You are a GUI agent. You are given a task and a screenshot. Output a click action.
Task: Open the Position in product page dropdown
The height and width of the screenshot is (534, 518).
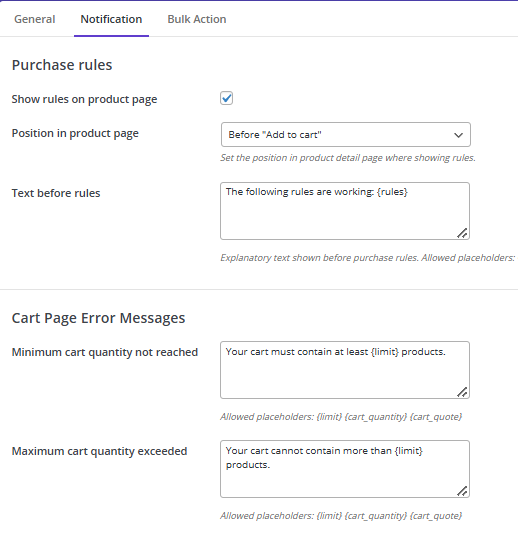(x=346, y=135)
